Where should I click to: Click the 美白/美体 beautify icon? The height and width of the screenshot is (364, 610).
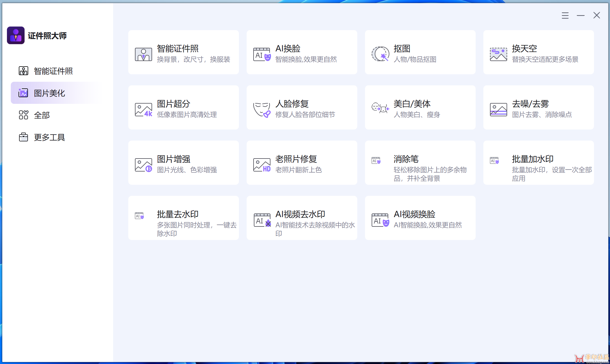[x=380, y=108]
